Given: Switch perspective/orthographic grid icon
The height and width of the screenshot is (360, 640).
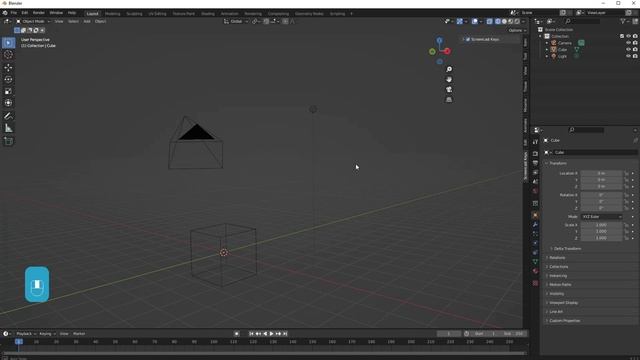Looking at the screenshot, I should 449,100.
